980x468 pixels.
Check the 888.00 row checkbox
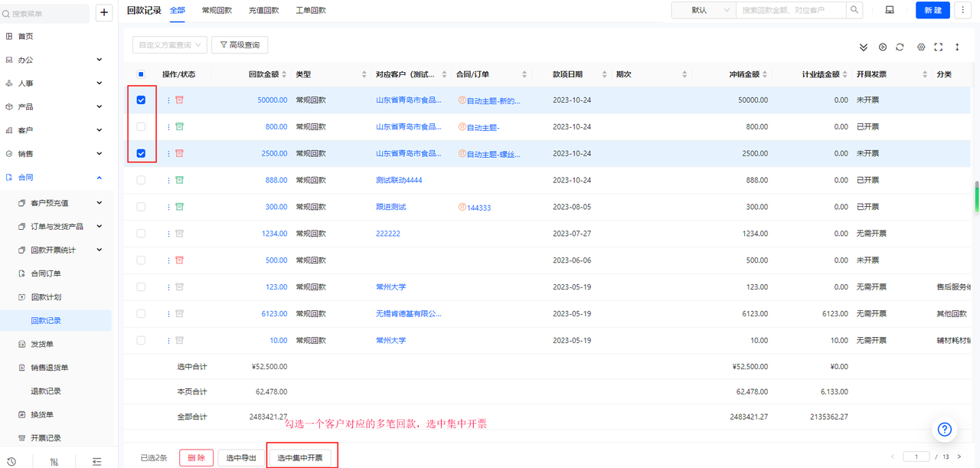pos(141,180)
